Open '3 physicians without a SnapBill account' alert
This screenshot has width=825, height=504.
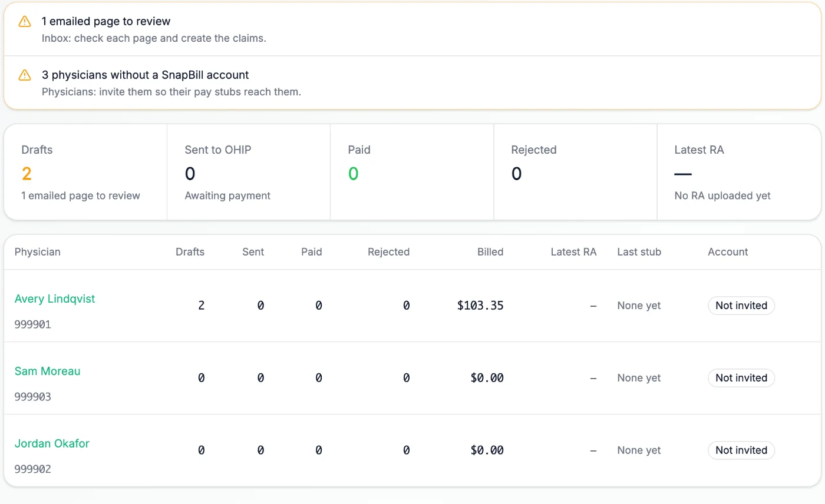point(412,82)
